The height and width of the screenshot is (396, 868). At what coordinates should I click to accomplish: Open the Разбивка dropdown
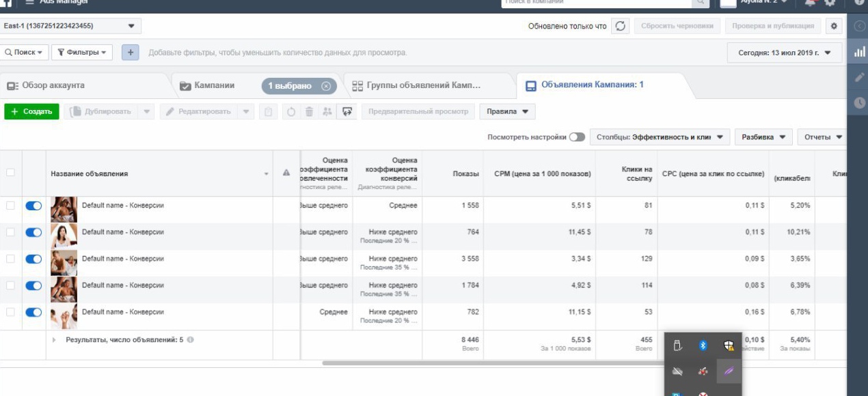pyautogui.click(x=763, y=137)
